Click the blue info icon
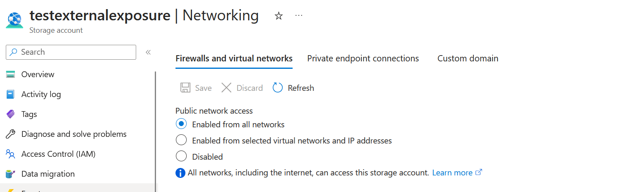Screen dimensions: 644x192 point(180,173)
